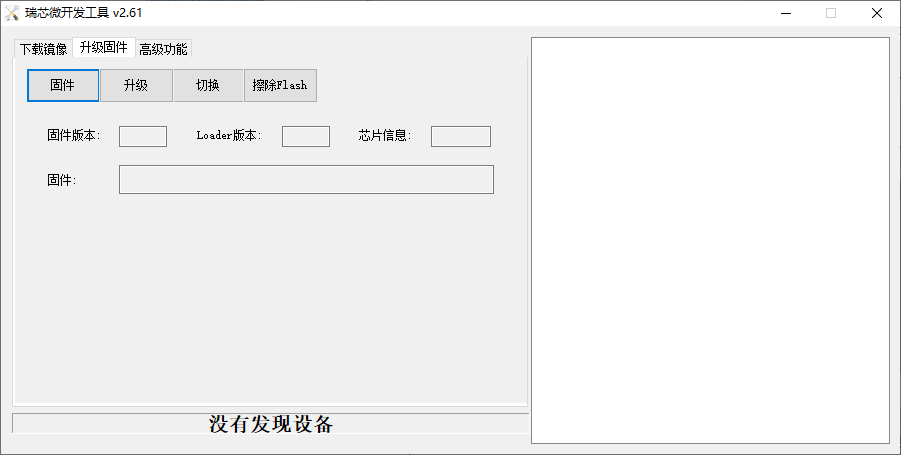Open the 高级功能 tab
Viewport: 901px width, 455px height.
[x=163, y=49]
